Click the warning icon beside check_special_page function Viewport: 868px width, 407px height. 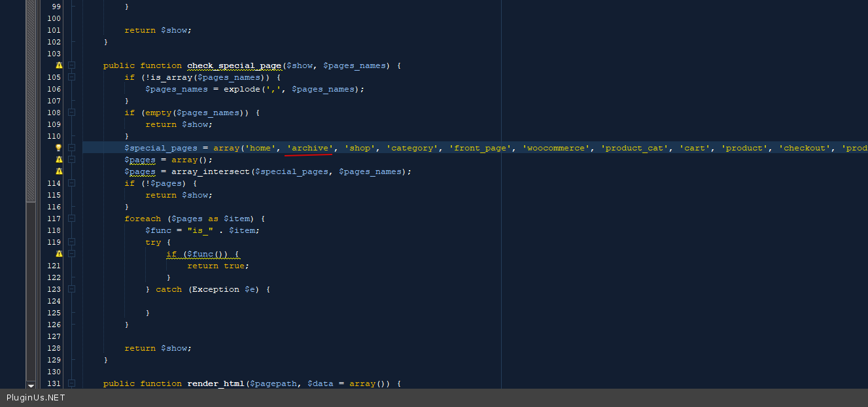point(59,65)
